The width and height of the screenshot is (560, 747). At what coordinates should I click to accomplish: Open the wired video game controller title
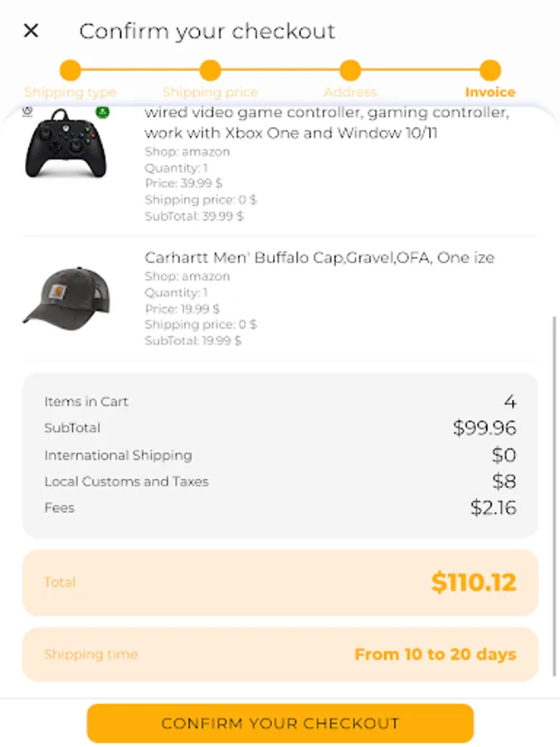pos(326,123)
